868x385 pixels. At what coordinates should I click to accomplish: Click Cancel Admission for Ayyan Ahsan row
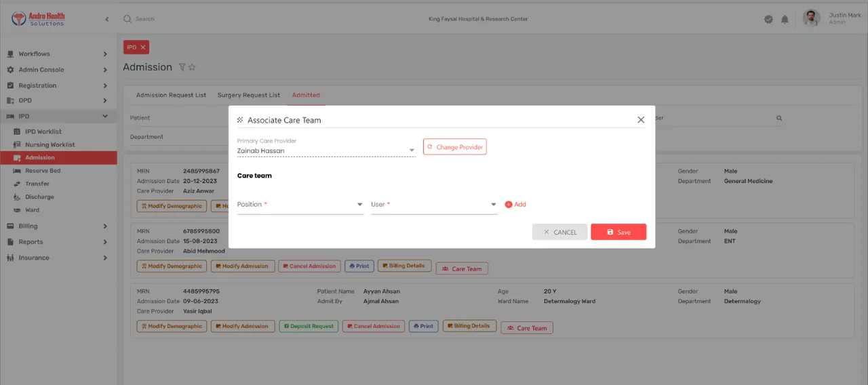click(374, 326)
